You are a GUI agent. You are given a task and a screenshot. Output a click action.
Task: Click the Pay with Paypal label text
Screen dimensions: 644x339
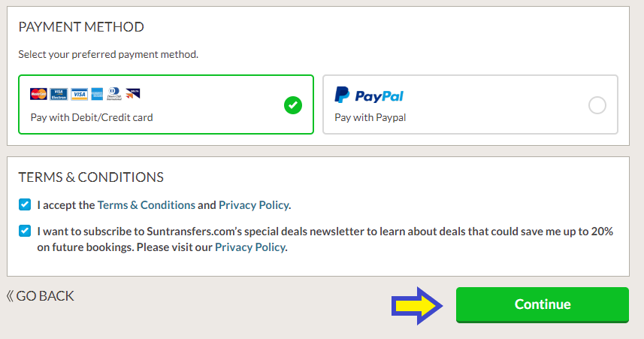pos(370,117)
